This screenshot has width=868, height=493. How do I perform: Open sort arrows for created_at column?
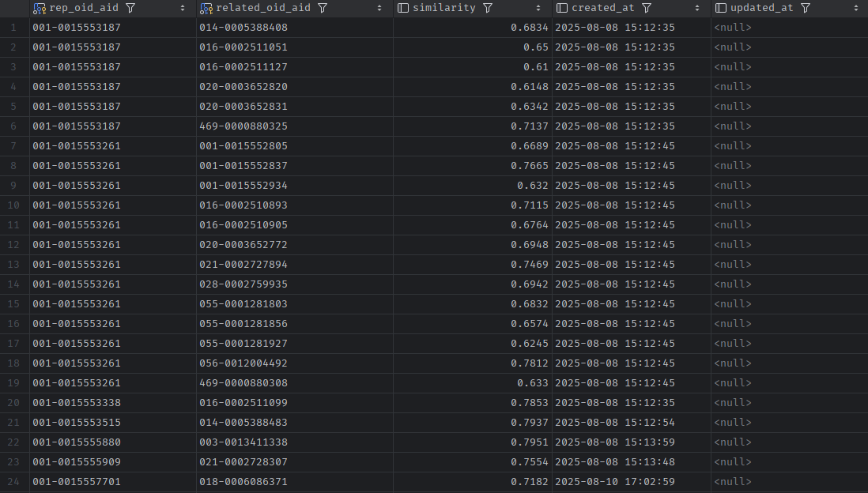click(697, 9)
